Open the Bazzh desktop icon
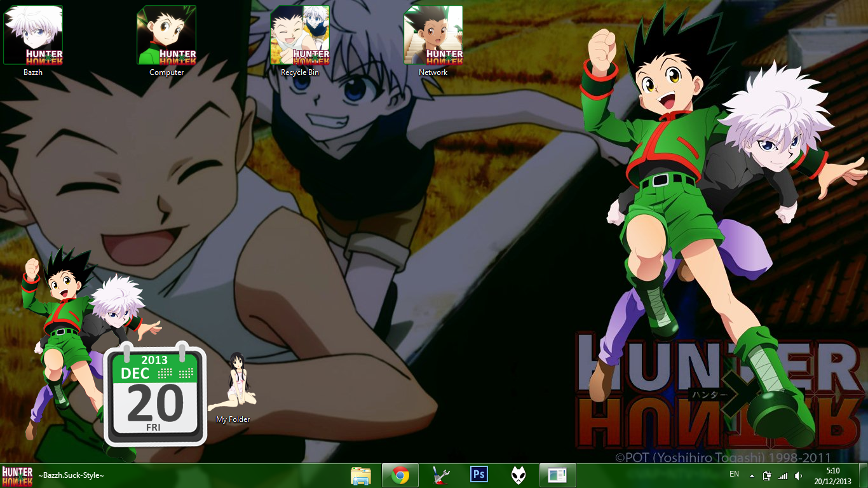Image resolution: width=868 pixels, height=488 pixels. pyautogui.click(x=33, y=41)
